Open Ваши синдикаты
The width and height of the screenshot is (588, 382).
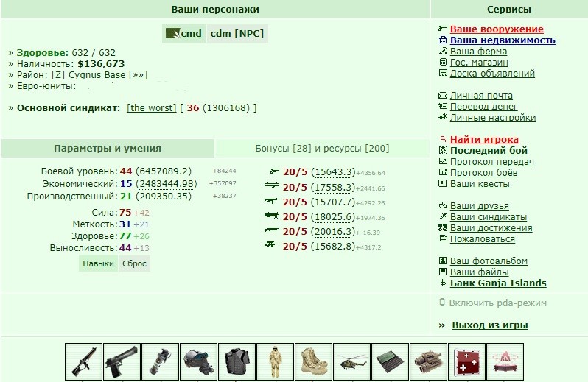489,217
